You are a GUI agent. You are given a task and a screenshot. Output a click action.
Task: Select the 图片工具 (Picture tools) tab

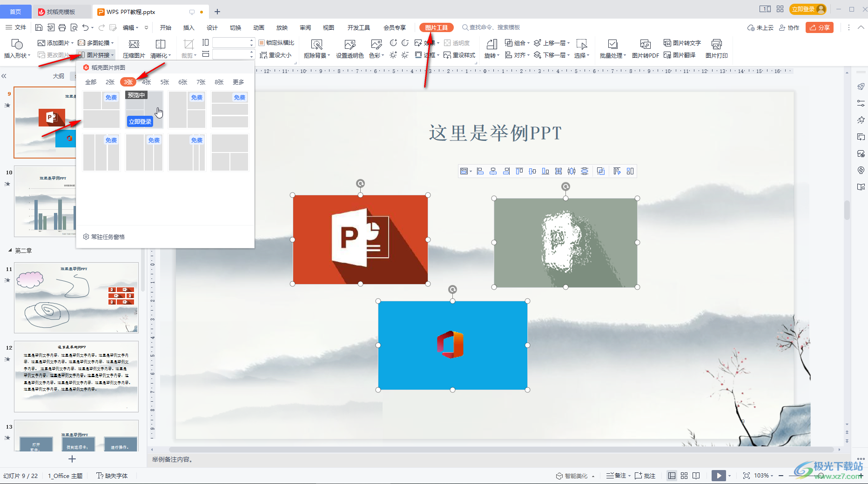coord(437,27)
